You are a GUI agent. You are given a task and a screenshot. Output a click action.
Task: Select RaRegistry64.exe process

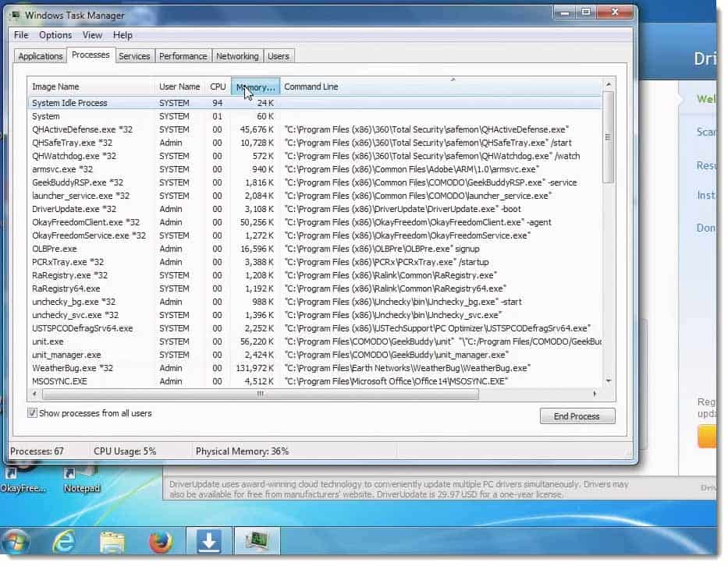point(314,288)
